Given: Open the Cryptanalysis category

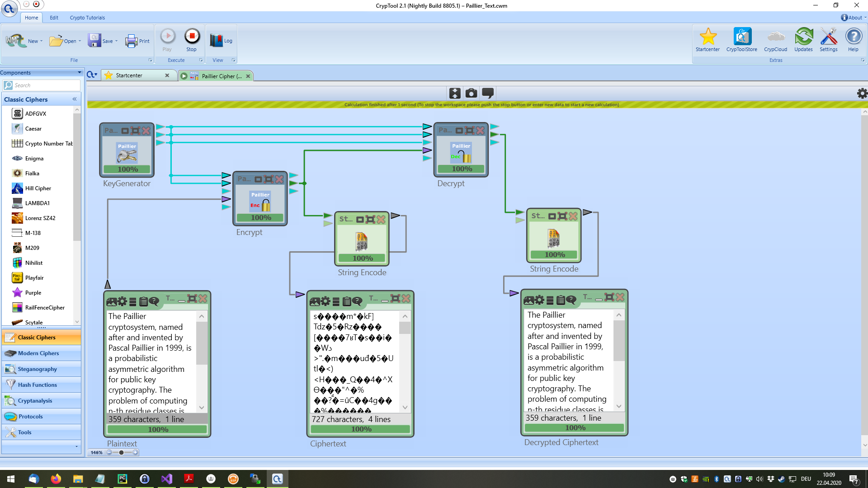Looking at the screenshot, I should click(41, 401).
